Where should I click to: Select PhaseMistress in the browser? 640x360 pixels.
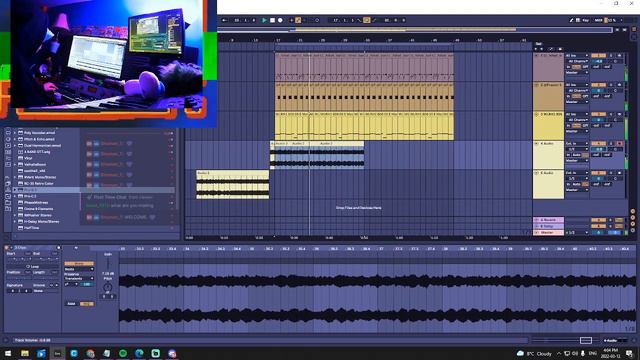click(36, 202)
